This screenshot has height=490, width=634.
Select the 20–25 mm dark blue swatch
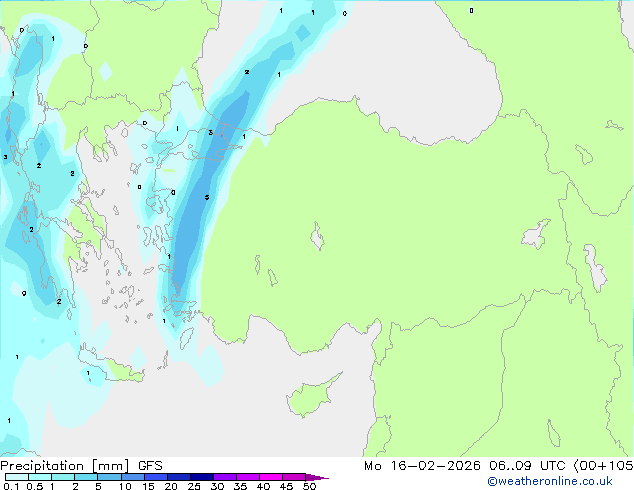click(178, 477)
